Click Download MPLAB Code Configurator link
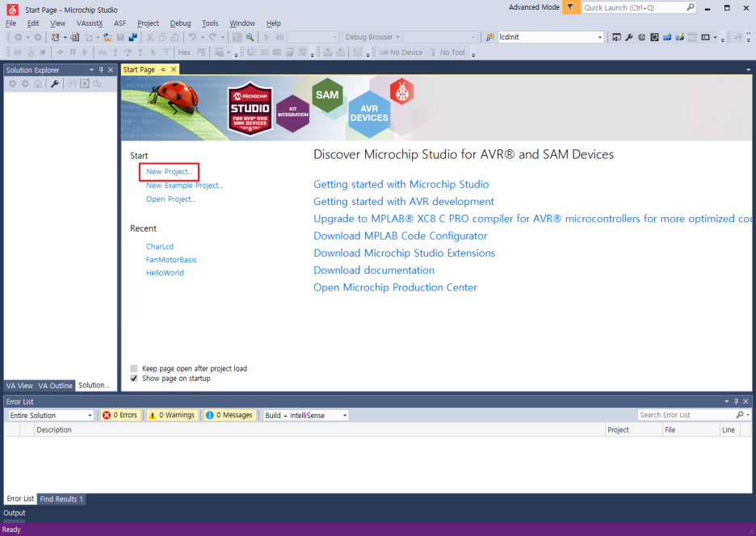756x536 pixels. 400,236
